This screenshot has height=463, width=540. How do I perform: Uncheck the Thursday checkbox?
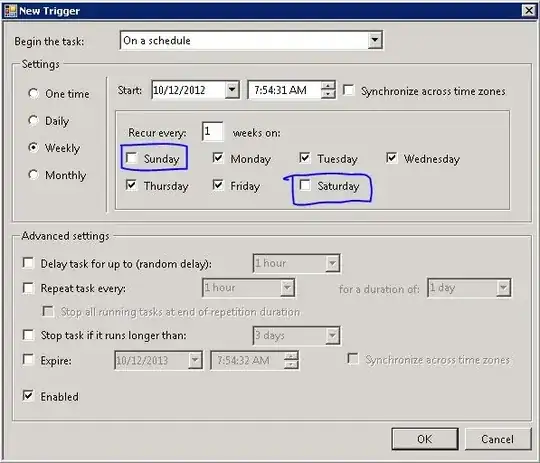131,185
